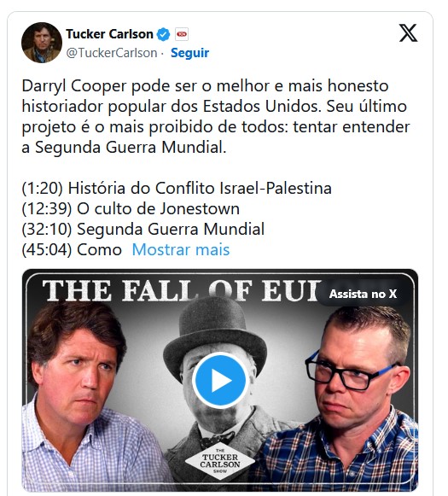Open the profile avatar photo
The width and height of the screenshot is (448, 496).
[42, 43]
